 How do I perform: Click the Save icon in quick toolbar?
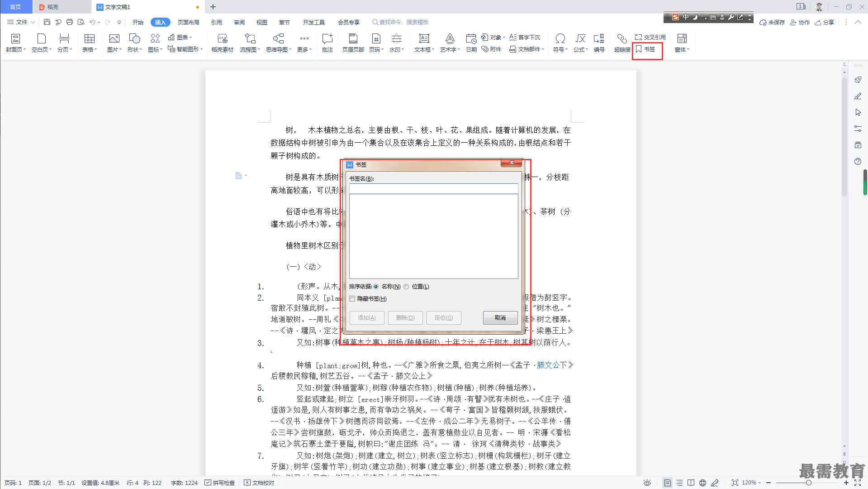pos(47,22)
